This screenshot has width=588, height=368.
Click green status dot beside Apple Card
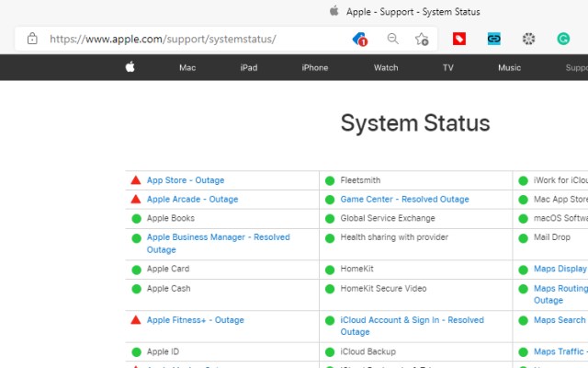(137, 270)
